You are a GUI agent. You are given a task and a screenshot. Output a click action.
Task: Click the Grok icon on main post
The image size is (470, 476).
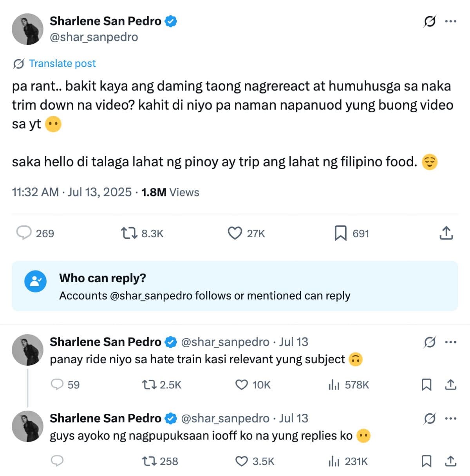(430, 21)
